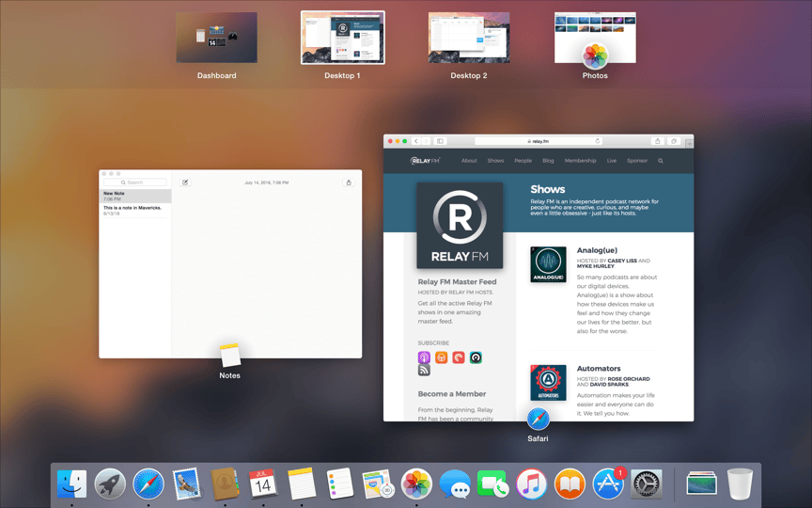Click the Safari show all tabs button
812x508 pixels.
click(674, 141)
